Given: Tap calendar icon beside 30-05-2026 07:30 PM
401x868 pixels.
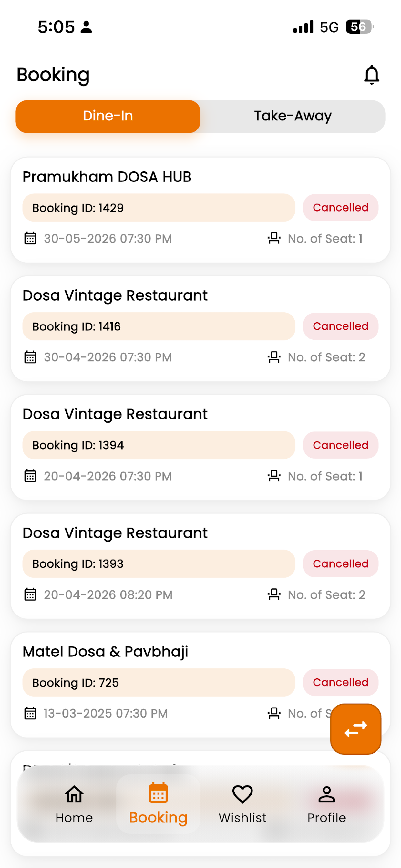Looking at the screenshot, I should (30, 238).
